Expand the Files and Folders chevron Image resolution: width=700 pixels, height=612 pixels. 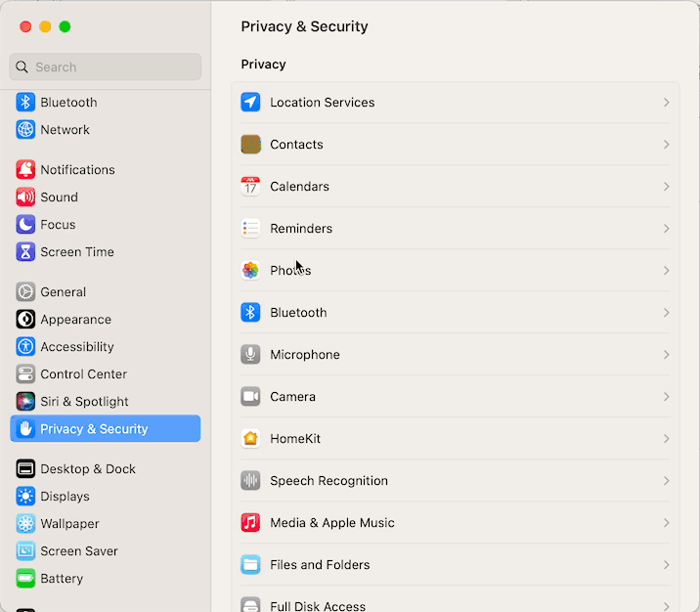666,565
